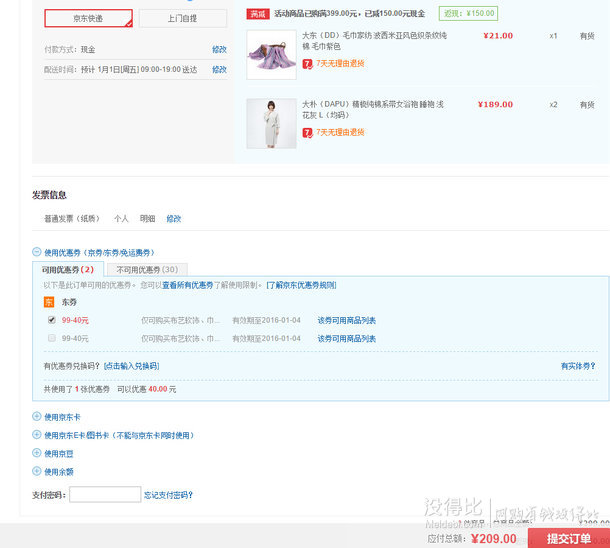Click 修改 next to 付款方式 现金
Screen dimensions: 610x548
click(x=219, y=49)
